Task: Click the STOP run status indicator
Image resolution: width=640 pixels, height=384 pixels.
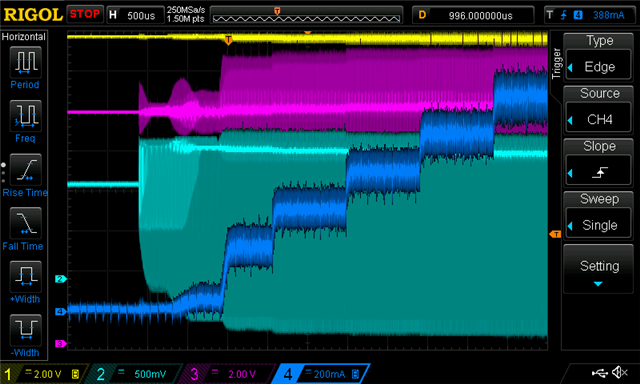Action: [85, 14]
